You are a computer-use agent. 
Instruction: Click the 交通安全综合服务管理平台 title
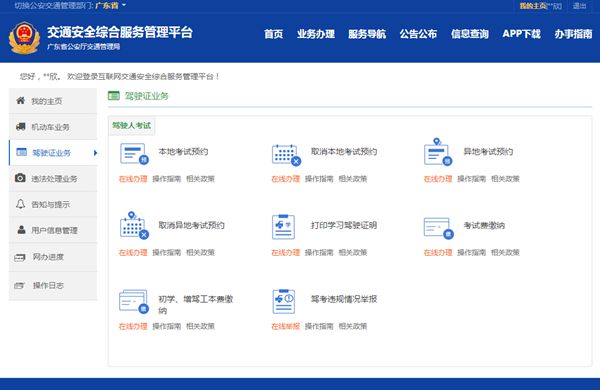click(120, 32)
